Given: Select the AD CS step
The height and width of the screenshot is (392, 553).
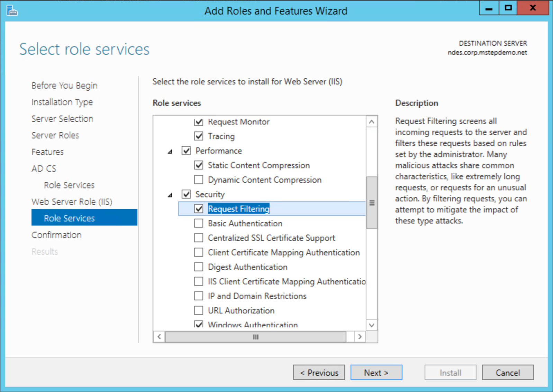Looking at the screenshot, I should pos(44,168).
